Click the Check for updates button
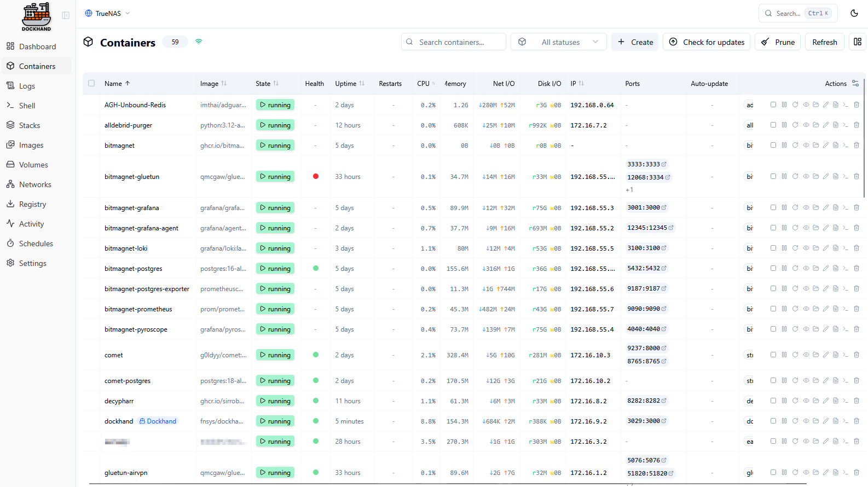The image size is (868, 487). click(x=706, y=42)
